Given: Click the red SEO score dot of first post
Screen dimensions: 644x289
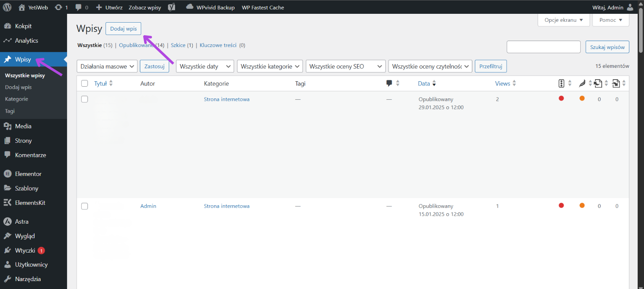Looking at the screenshot, I should 561,98.
